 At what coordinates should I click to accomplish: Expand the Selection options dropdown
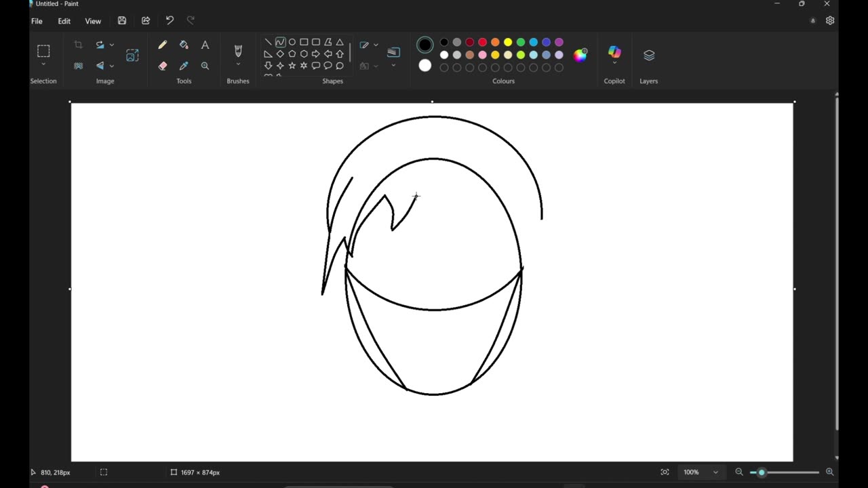[x=43, y=64]
